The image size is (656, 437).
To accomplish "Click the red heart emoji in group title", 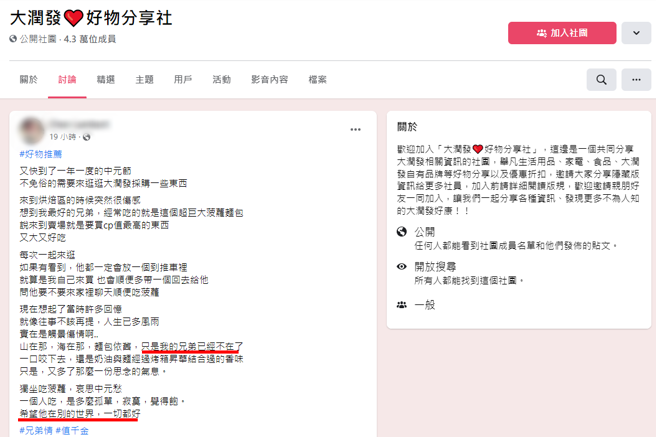I will click(x=74, y=18).
